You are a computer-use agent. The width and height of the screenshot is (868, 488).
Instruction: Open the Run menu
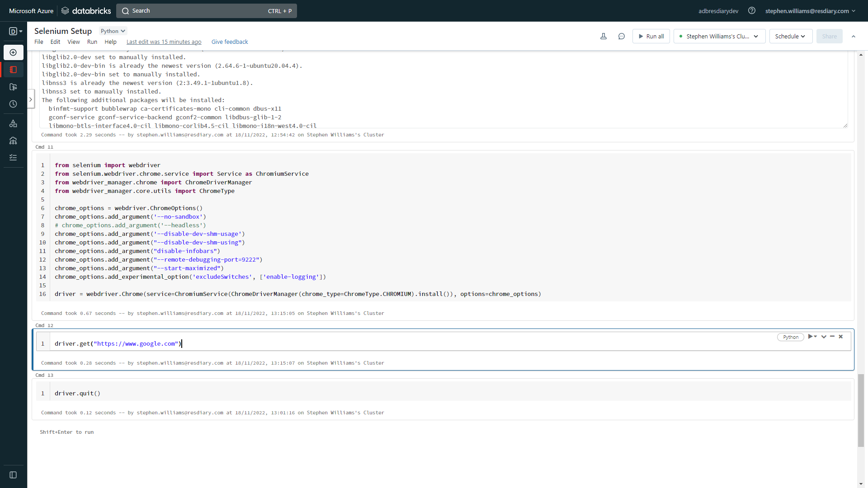[x=92, y=42]
